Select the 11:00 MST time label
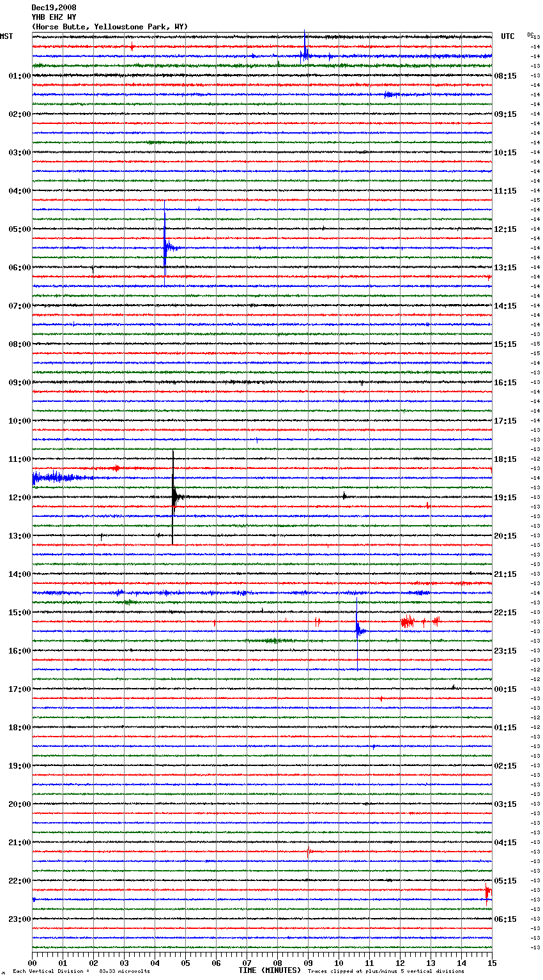The height and width of the screenshot is (980, 543). click(20, 459)
